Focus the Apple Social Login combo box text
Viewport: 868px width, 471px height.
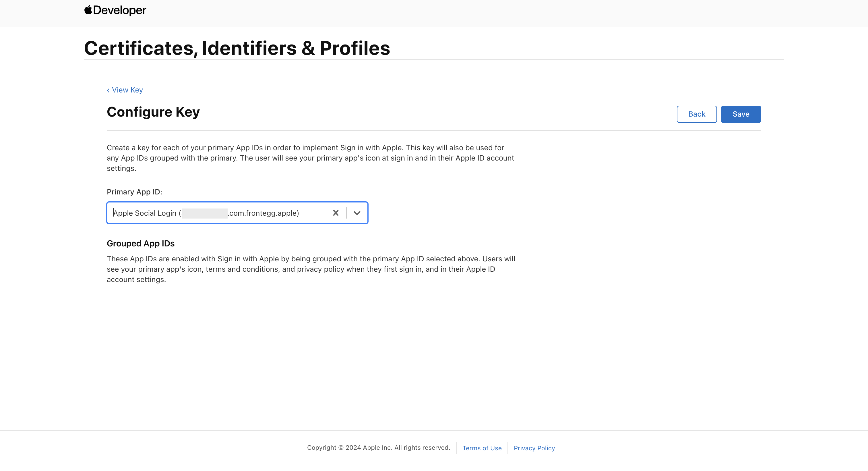pyautogui.click(x=145, y=213)
